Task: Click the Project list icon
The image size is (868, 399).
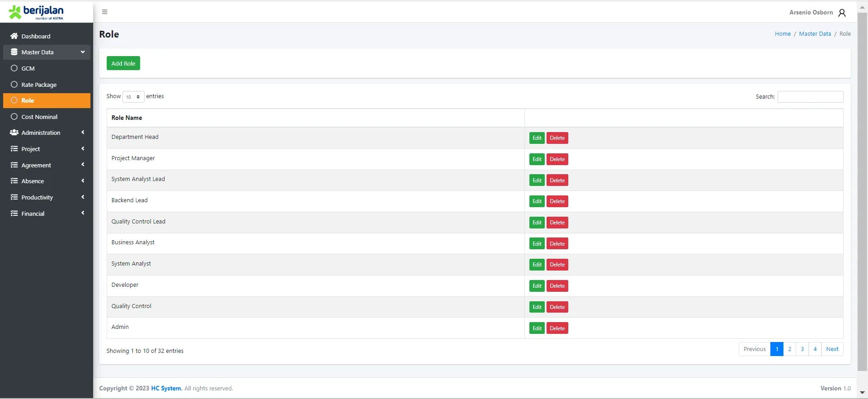Action: coord(14,149)
